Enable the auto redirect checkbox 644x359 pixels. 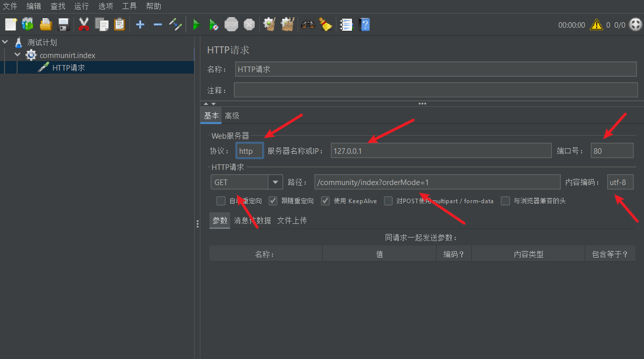(221, 201)
